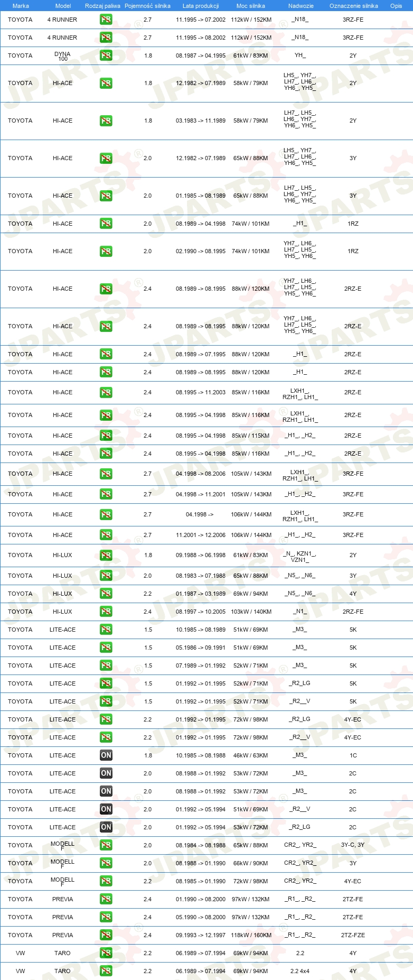The width and height of the screenshot is (413, 980).
Task: Click the '1C' engine code cell
Action: 353,755
